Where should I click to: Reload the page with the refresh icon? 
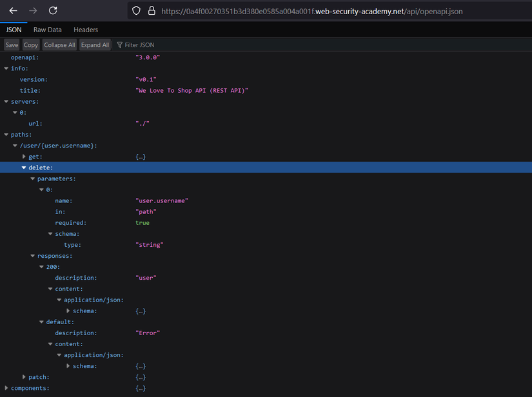point(53,10)
